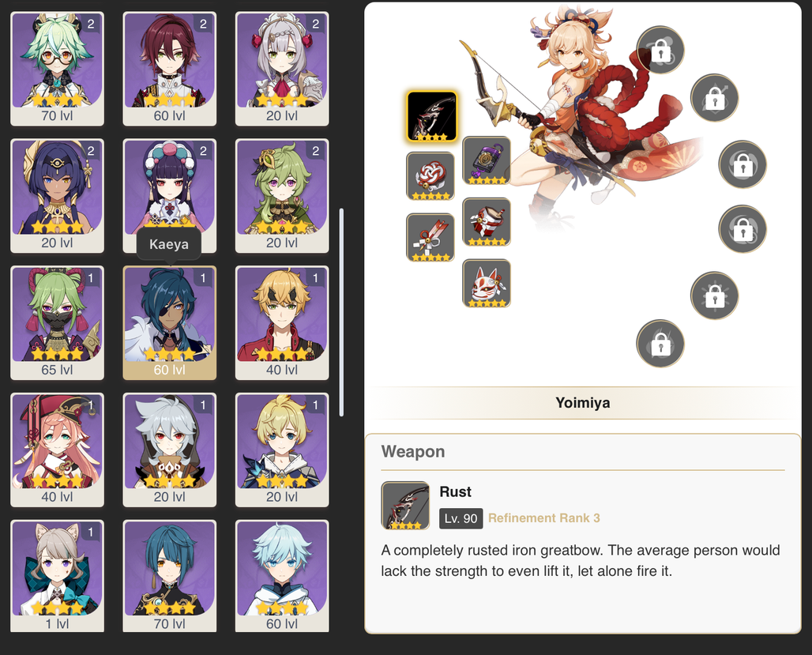Viewport: 812px width, 655px height.
Task: Select the level 65 masked green-haired character
Action: coord(57,323)
